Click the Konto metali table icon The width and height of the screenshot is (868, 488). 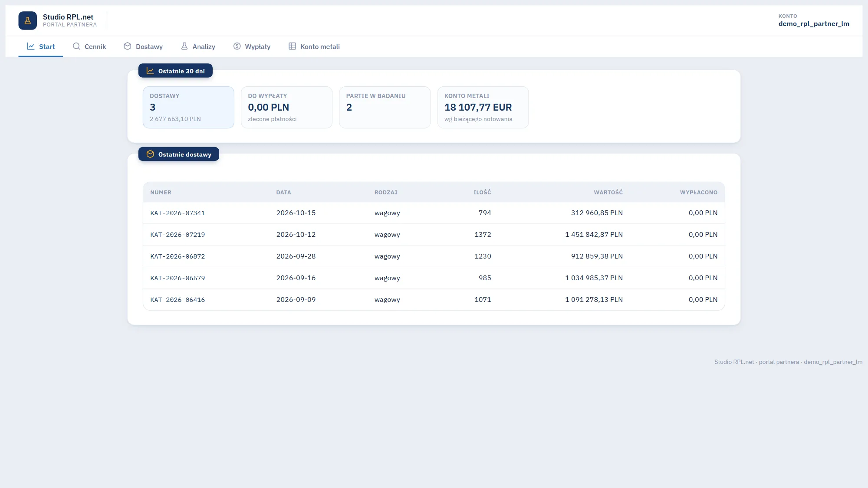click(x=293, y=46)
